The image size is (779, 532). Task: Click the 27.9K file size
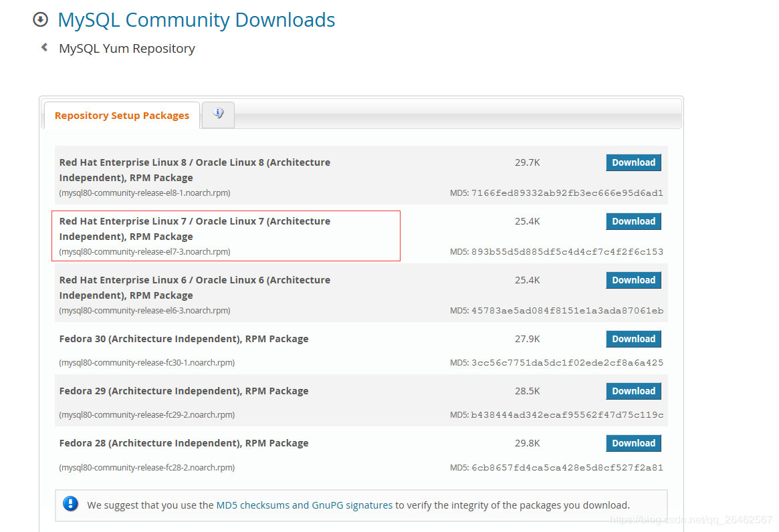(x=527, y=339)
